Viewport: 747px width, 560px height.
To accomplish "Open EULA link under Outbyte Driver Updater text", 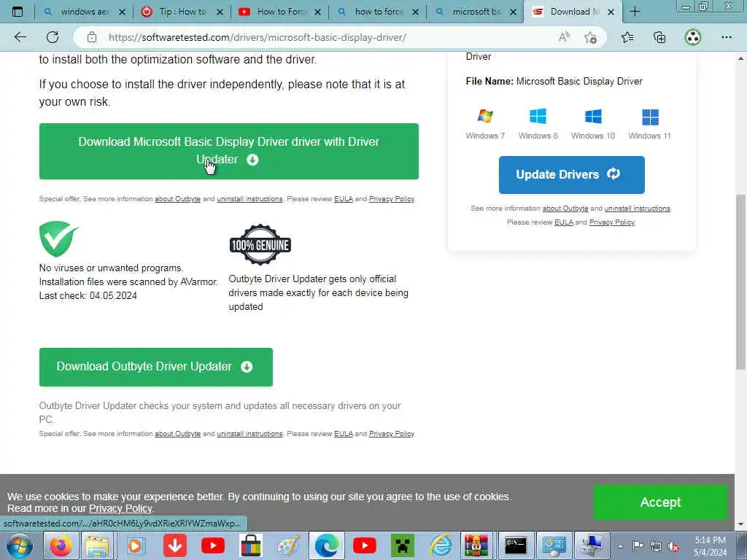I will 344,433.
